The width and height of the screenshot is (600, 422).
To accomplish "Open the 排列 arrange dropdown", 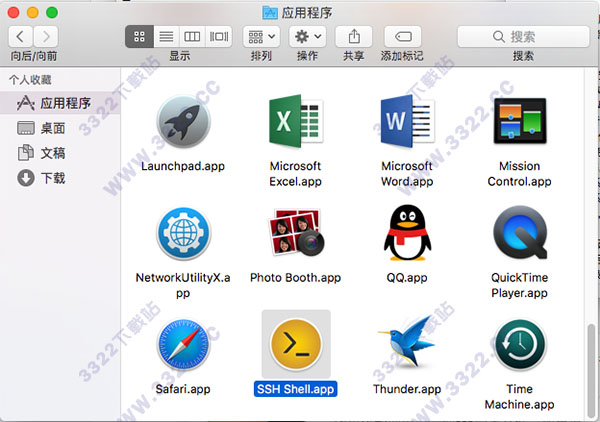I will pos(261,37).
